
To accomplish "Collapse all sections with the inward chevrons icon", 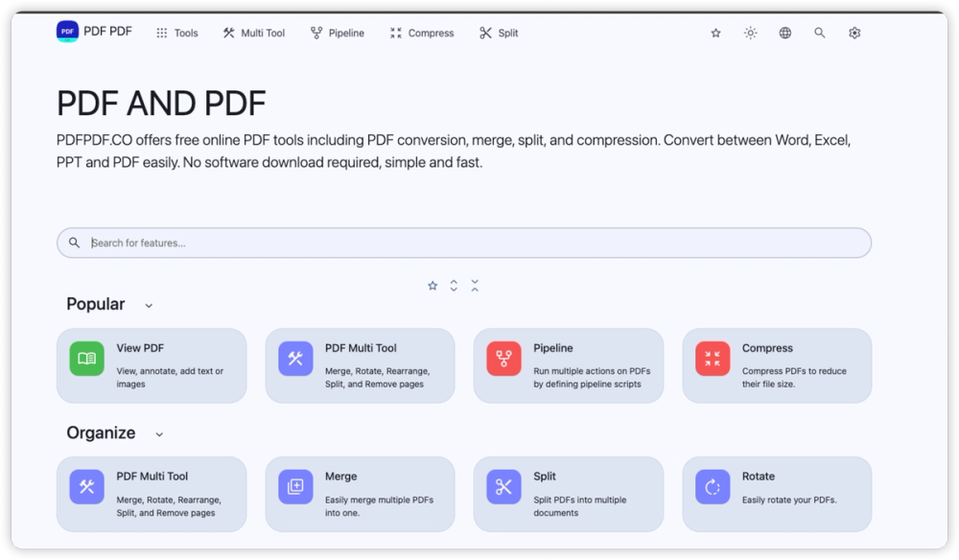I will 475,286.
